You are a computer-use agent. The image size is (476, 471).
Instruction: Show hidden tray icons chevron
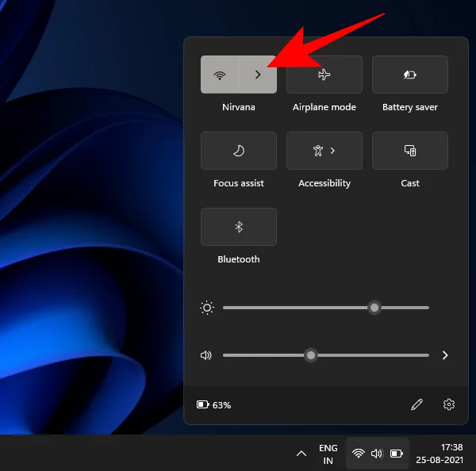(x=301, y=454)
